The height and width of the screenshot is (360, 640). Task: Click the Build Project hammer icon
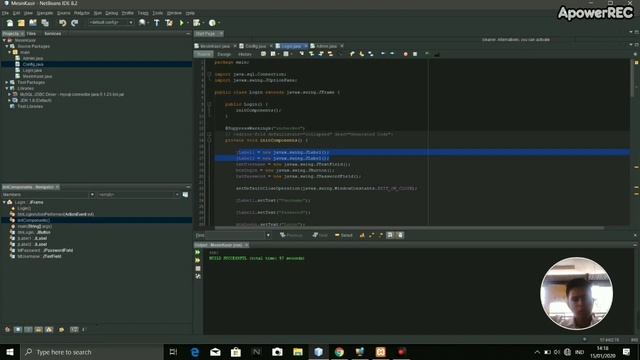(x=157, y=23)
